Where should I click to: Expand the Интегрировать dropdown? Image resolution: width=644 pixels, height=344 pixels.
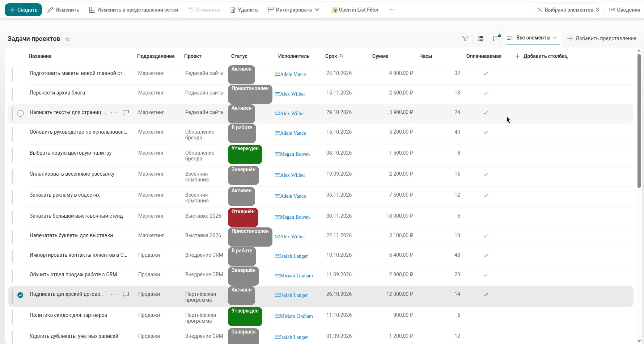[x=294, y=10]
